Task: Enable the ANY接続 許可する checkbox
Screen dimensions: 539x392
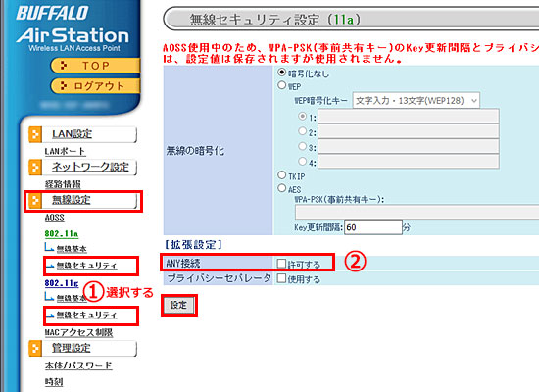Action: (x=281, y=264)
